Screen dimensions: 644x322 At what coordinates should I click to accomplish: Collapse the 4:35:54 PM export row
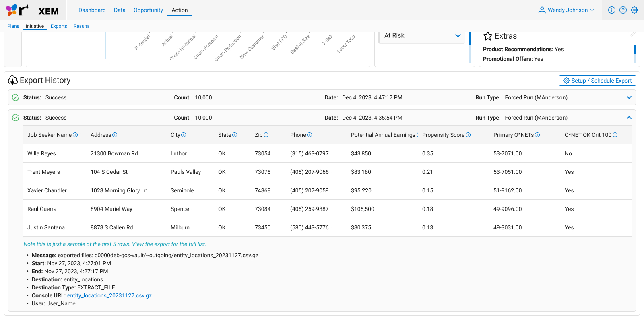[629, 118]
